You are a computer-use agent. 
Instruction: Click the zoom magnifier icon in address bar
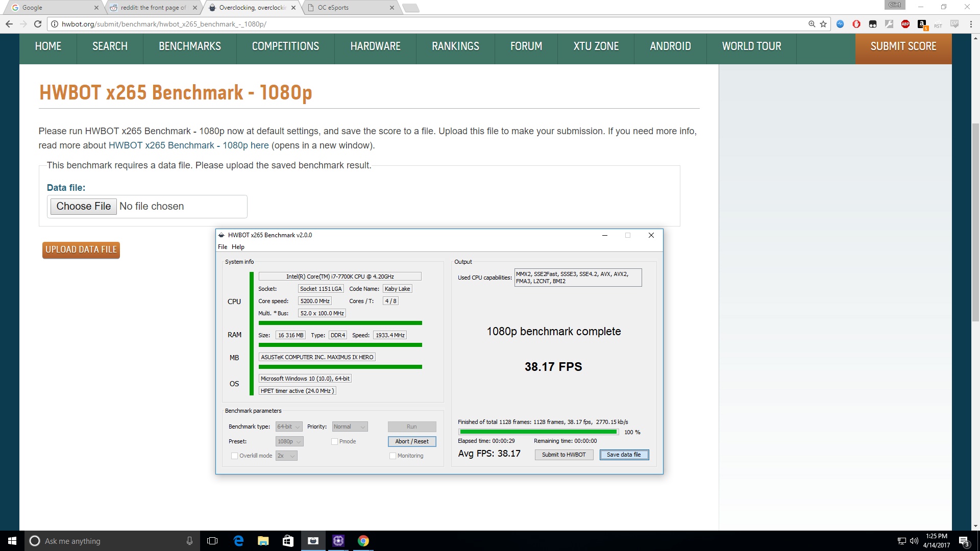[812, 24]
